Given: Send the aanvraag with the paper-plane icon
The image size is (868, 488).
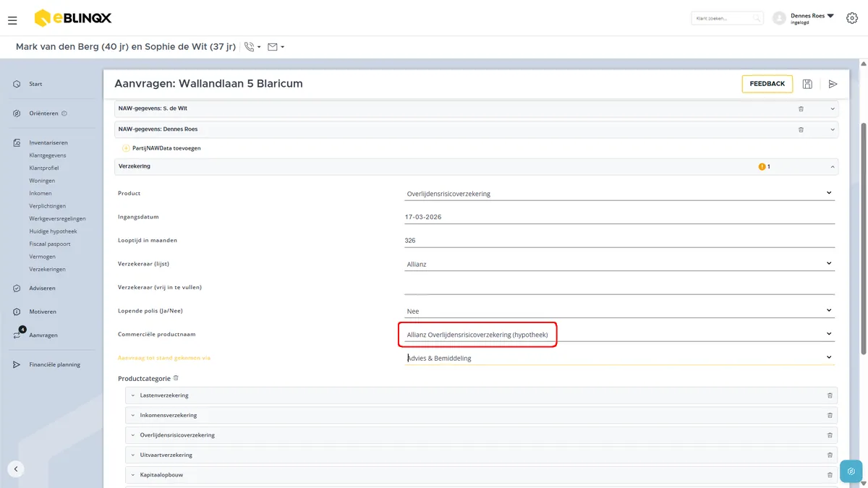Looking at the screenshot, I should (833, 84).
